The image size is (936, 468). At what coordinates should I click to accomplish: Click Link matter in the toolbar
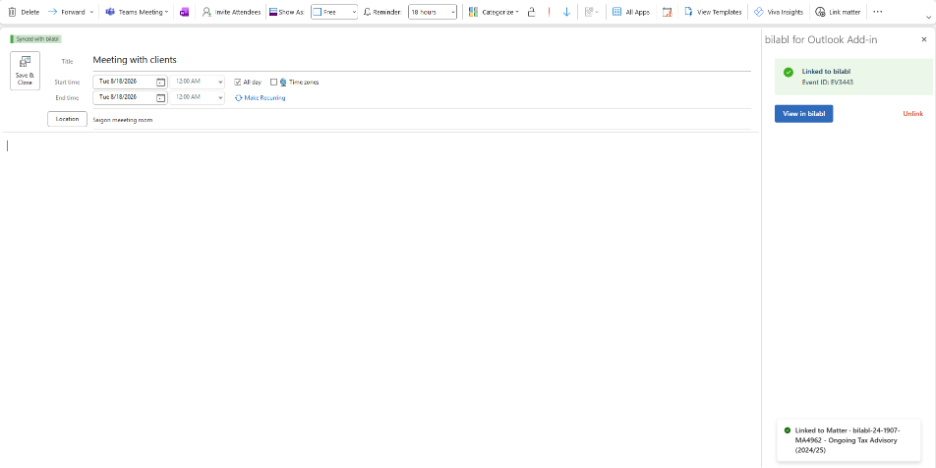click(838, 12)
